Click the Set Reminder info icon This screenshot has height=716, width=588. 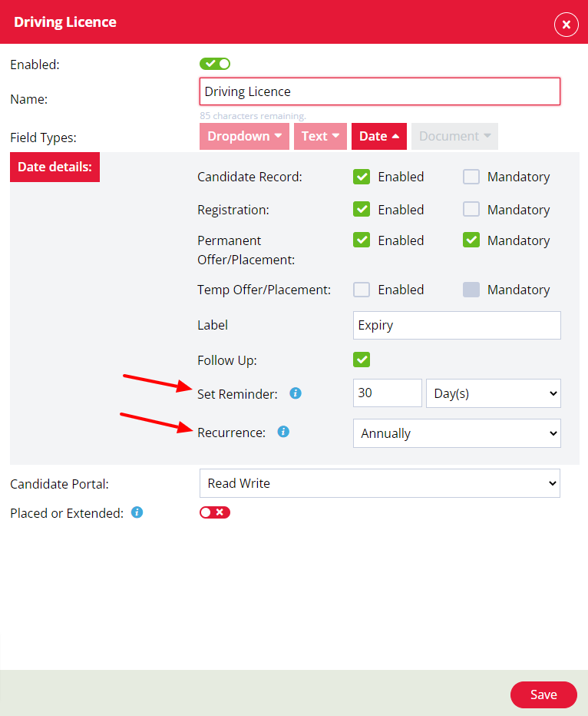(295, 393)
